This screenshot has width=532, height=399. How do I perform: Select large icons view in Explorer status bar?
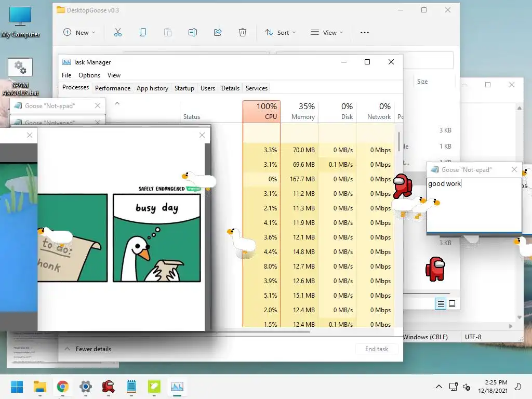452,303
